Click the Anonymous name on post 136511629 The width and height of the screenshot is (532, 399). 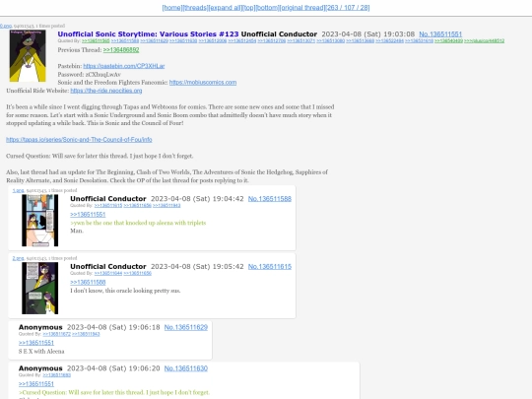coord(40,327)
